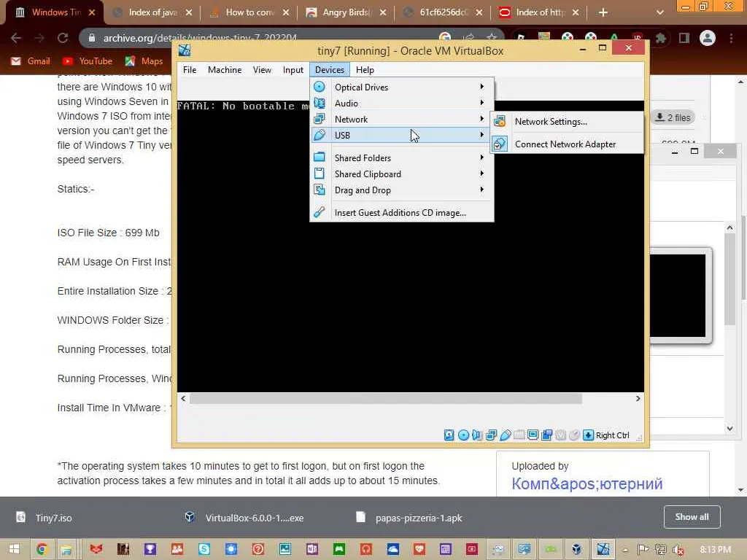The width and height of the screenshot is (747, 560).
Task: Click the keyboard capture arrow icon
Action: 589,435
